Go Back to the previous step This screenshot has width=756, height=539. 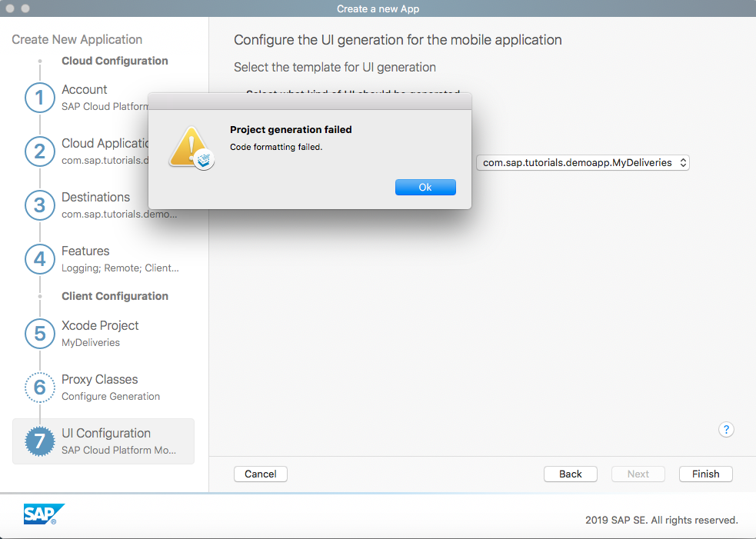click(571, 474)
